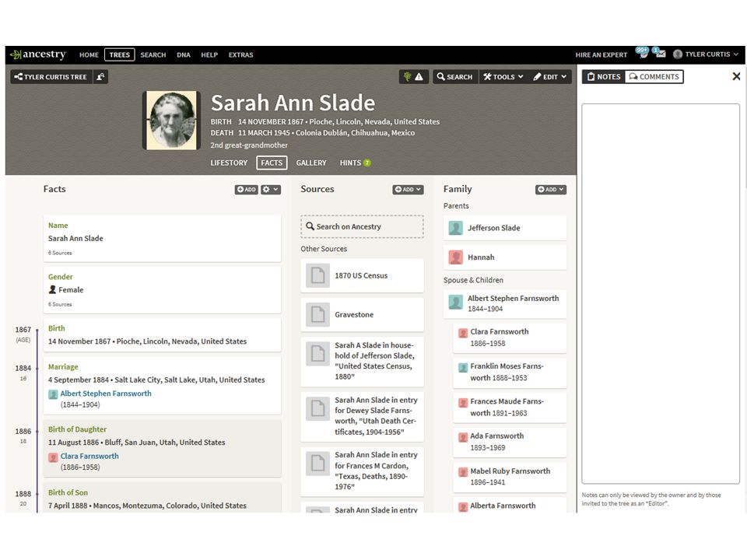Click Albert Stephen Farnsworth's family silhouette icon
The image size is (747, 560).
tap(455, 303)
